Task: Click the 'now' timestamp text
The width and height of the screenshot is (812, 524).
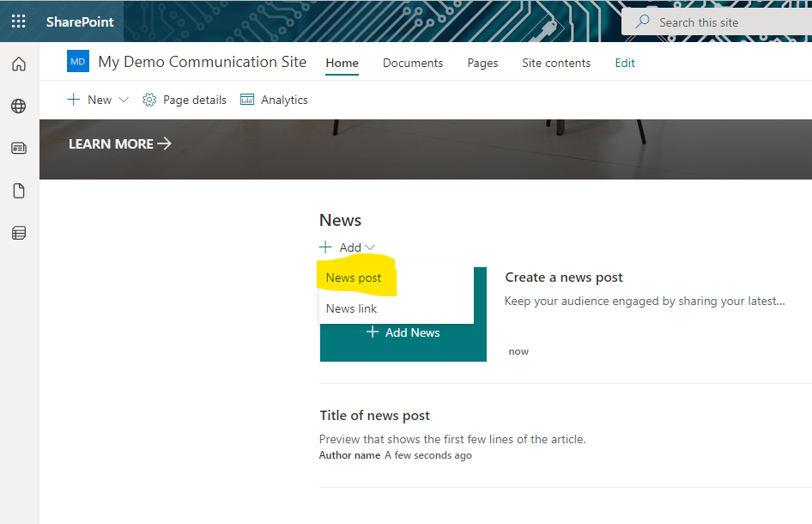Action: (x=518, y=351)
